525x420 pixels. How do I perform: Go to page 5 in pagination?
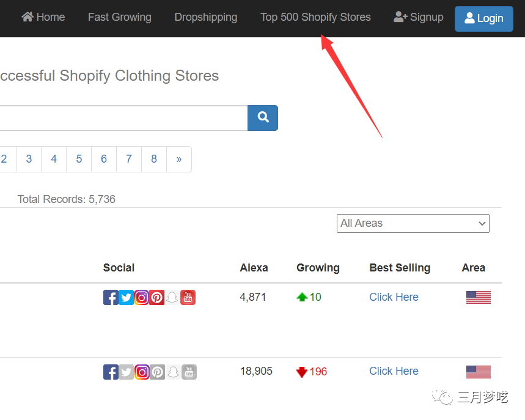(79, 159)
